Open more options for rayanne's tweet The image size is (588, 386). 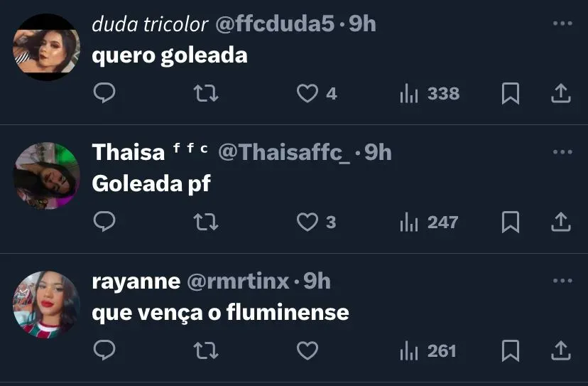562,282
